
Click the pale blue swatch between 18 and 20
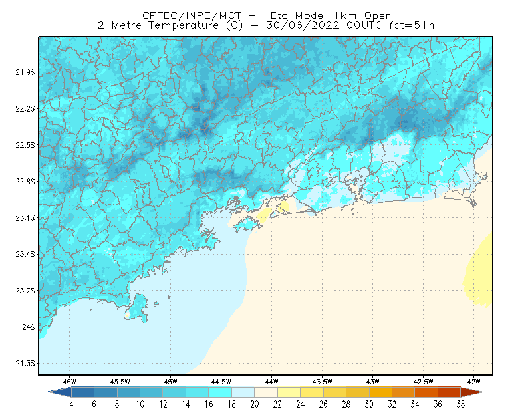tap(243, 392)
